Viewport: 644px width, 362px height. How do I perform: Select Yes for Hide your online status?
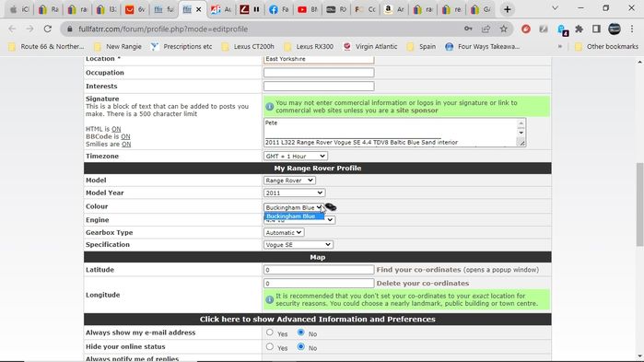pos(269,347)
